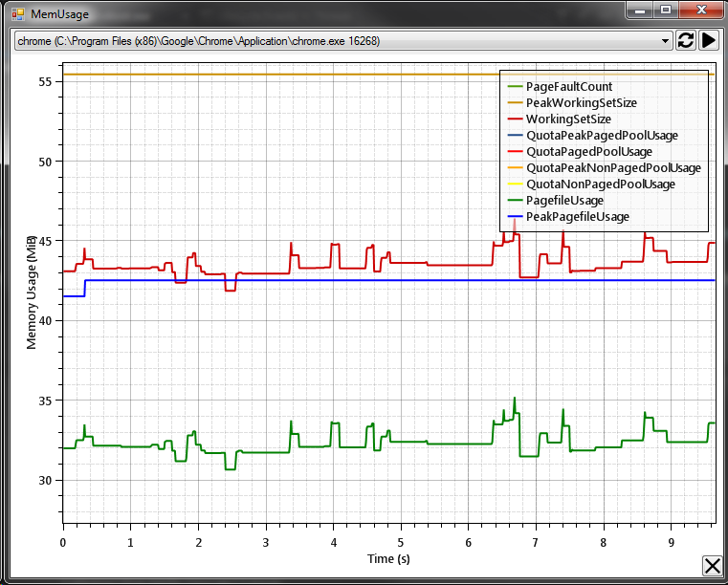The image size is (728, 585).
Task: Close the chart with the X icon
Action: pos(712,566)
